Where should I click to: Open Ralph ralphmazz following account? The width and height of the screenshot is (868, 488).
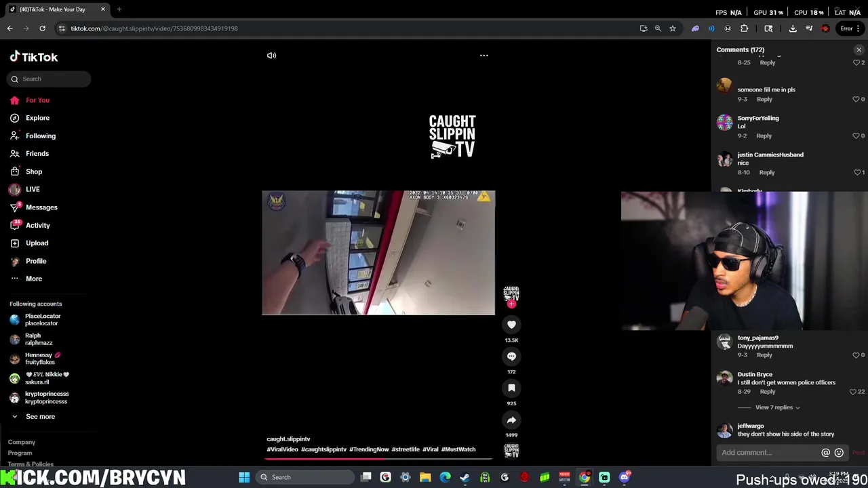tap(39, 339)
